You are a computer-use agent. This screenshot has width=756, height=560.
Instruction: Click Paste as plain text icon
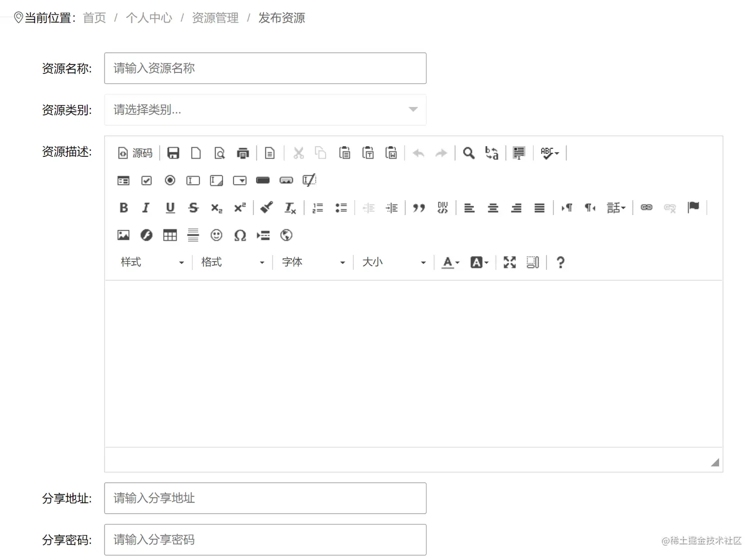368,153
